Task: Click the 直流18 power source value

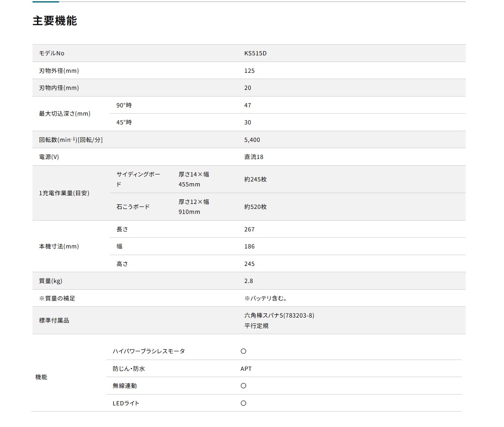Action: pos(254,157)
